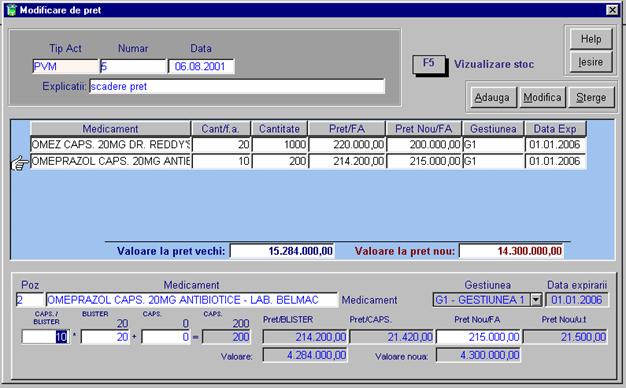626x388 pixels.
Task: Close the Modificare de pret window
Action: pos(612,10)
